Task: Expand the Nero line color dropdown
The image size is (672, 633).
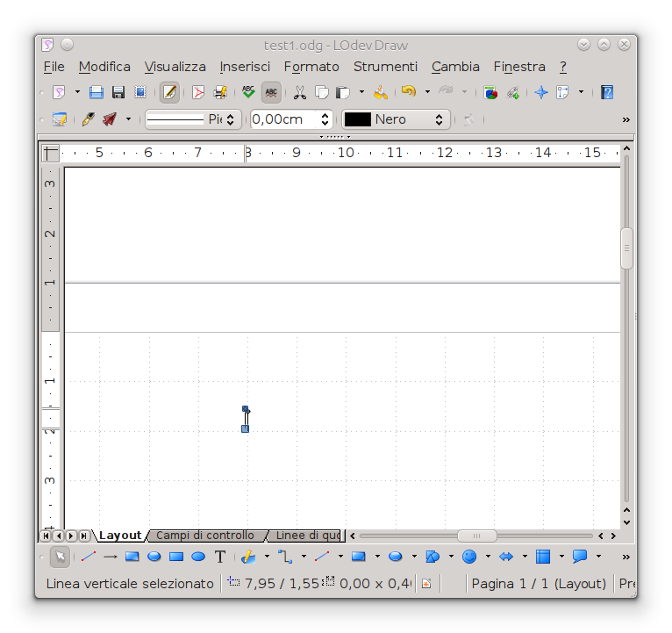Action: pos(440,119)
